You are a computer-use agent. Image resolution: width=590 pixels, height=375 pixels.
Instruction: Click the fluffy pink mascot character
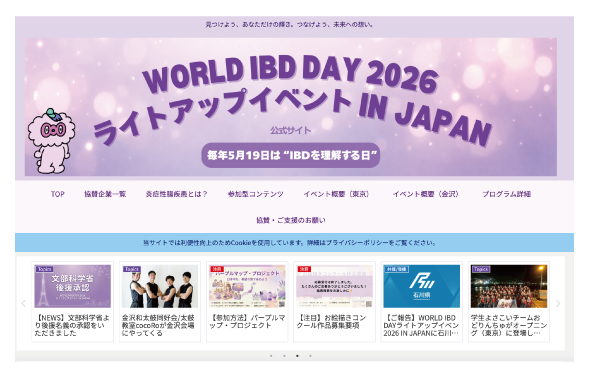[51, 141]
